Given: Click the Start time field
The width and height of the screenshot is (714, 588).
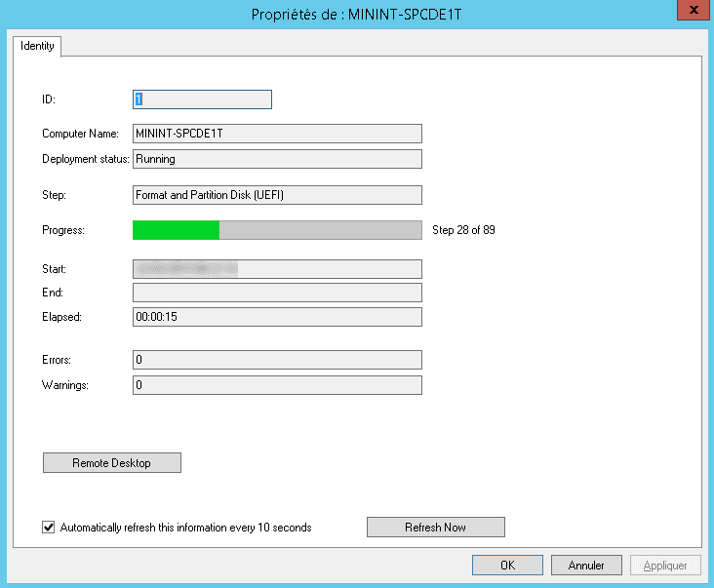Looking at the screenshot, I should (277, 269).
